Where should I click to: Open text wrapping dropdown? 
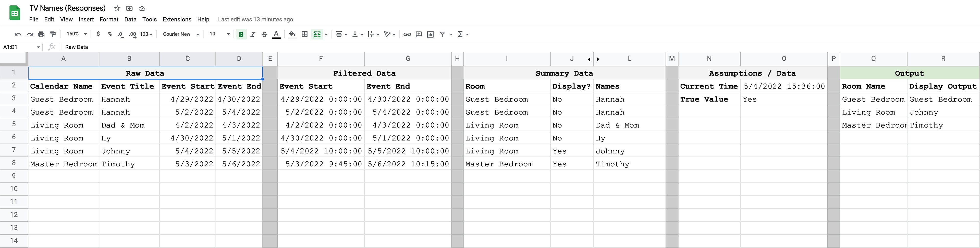tap(373, 34)
